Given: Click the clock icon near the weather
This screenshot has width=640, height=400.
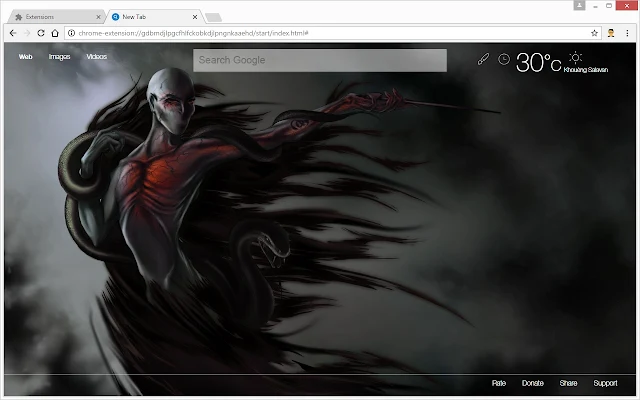Looking at the screenshot, I should (x=504, y=59).
